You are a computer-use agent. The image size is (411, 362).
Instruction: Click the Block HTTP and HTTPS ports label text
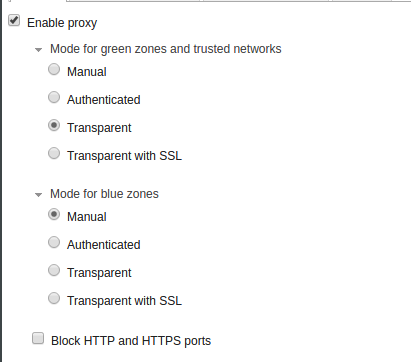coord(131,341)
